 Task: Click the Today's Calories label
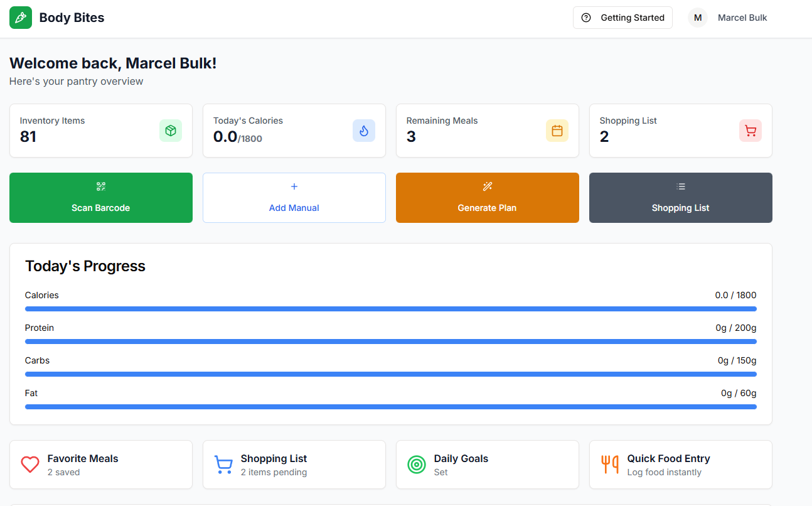click(248, 121)
